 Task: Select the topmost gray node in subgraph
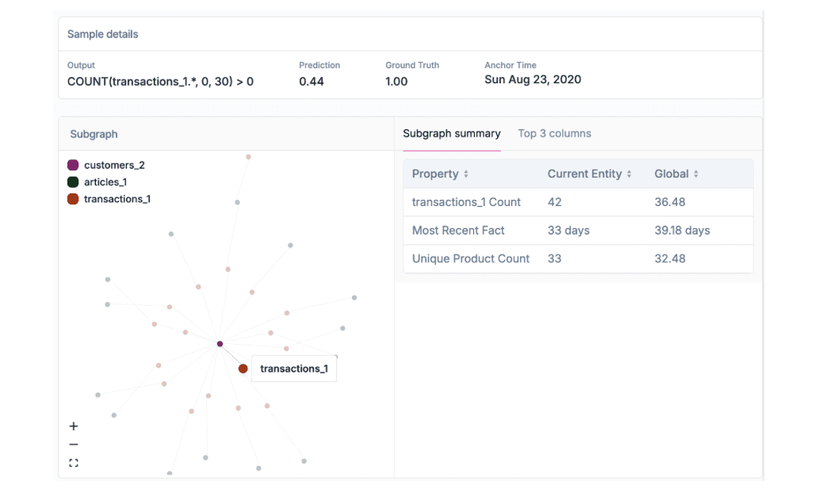tap(248, 157)
